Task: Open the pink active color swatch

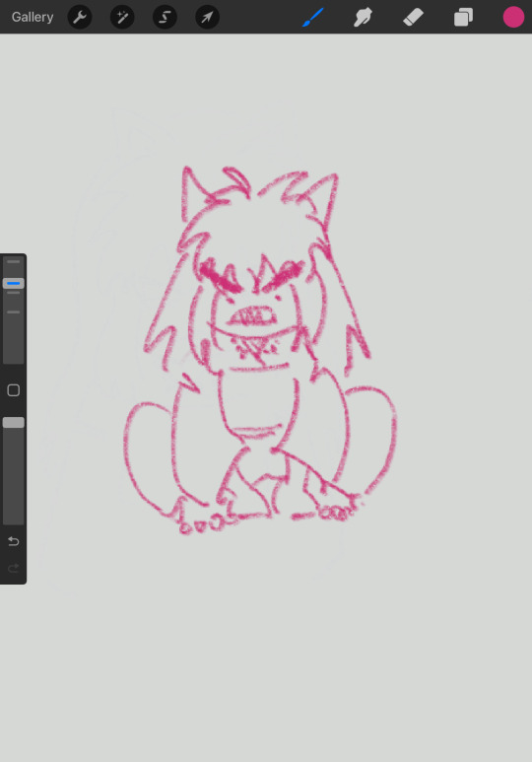Action: point(513,17)
